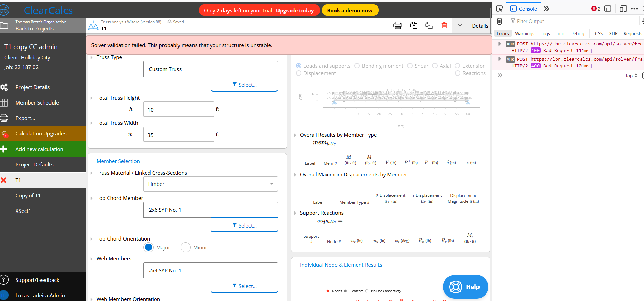Switch to the Console tab in DevTools
The width and height of the screenshot is (644, 301).
coord(524,9)
